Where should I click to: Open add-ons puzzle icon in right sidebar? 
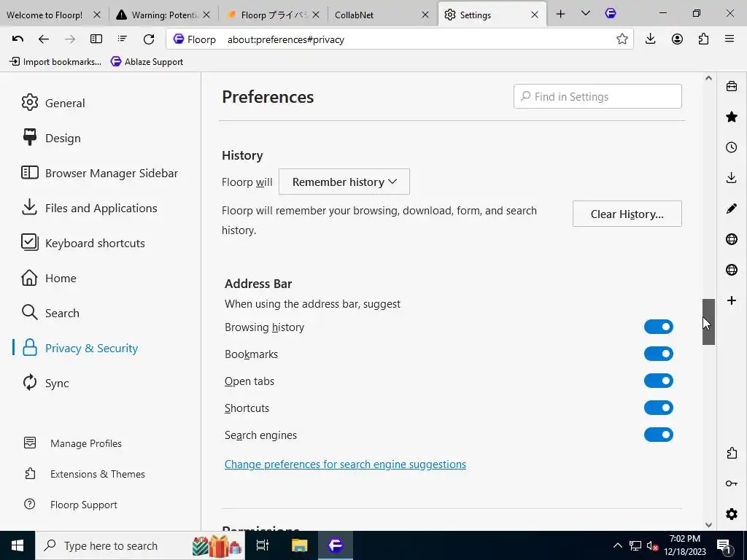coord(731,453)
